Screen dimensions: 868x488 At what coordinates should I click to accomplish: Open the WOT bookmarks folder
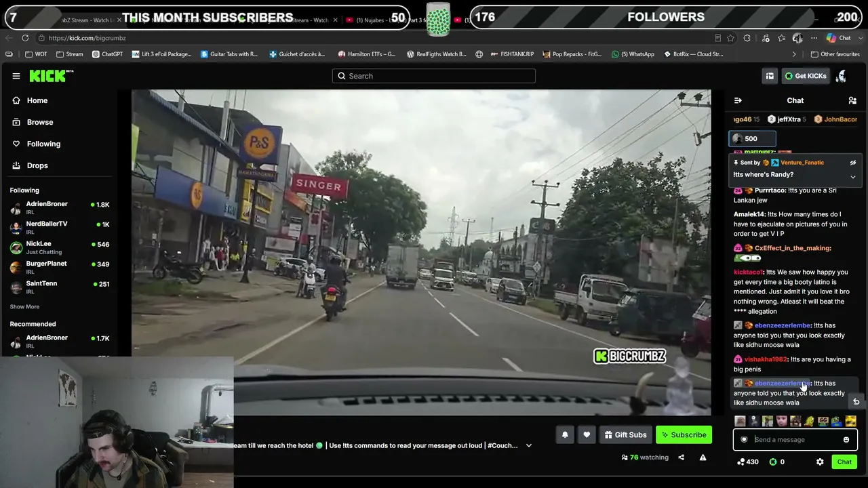(x=36, y=54)
